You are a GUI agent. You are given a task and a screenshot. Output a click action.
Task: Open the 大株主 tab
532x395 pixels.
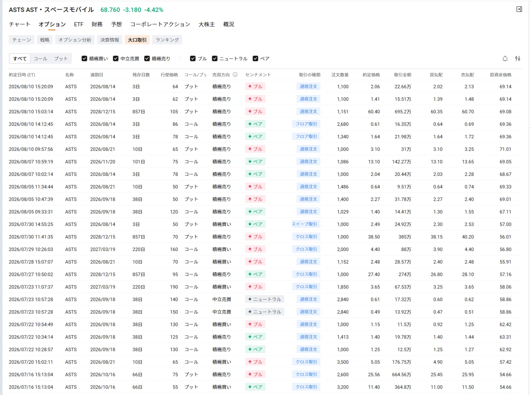pyautogui.click(x=207, y=24)
